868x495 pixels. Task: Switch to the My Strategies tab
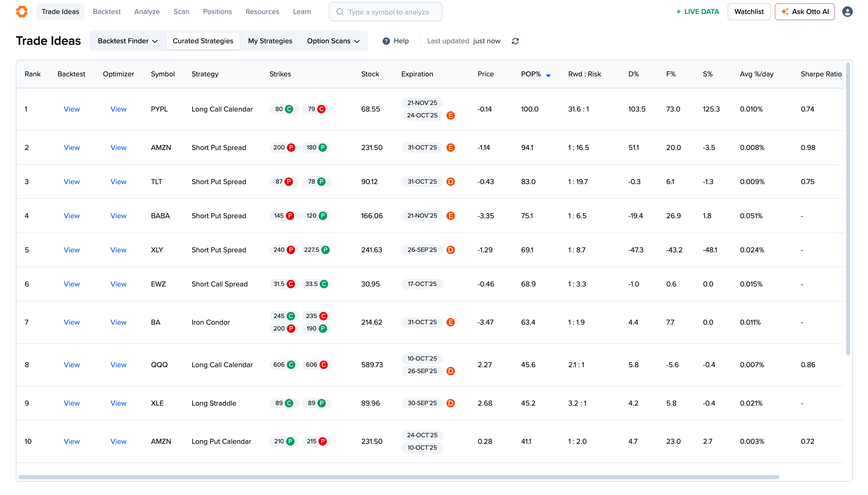(270, 41)
